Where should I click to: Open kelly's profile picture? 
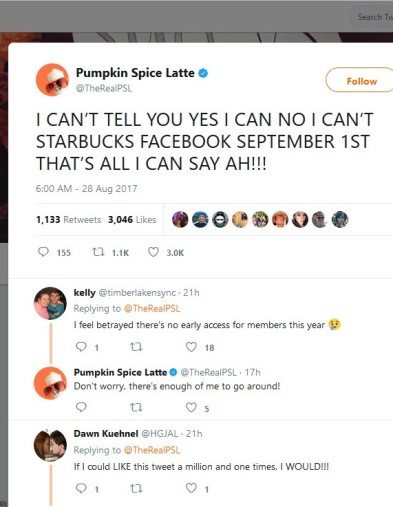50,303
